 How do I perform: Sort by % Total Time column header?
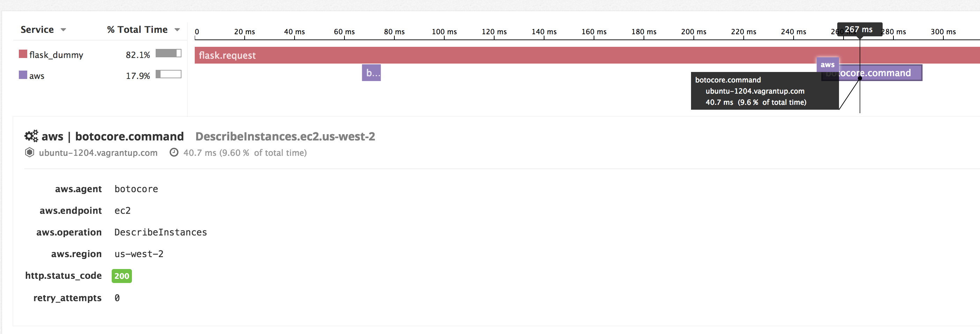coord(138,29)
